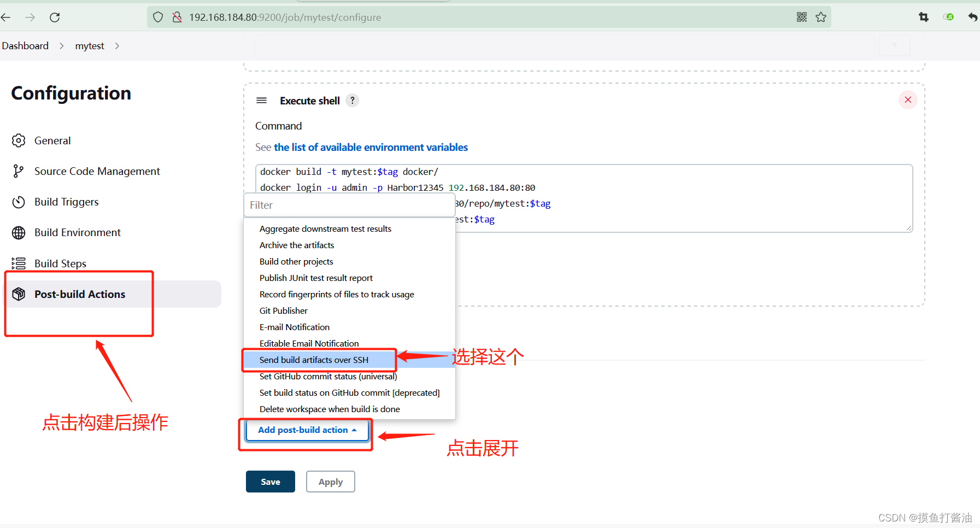Click the undo arrow icon in toolbar
The height and width of the screenshot is (528, 980).
(x=973, y=17)
